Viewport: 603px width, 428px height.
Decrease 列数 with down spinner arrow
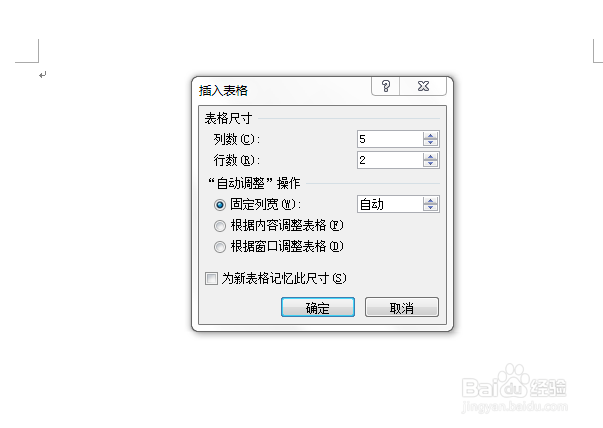pos(430,143)
